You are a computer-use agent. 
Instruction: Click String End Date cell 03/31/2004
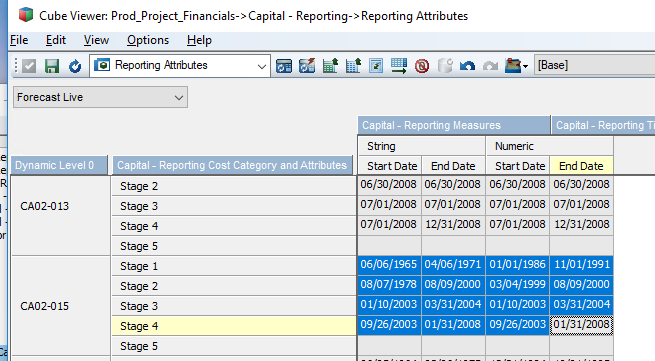coord(453,305)
